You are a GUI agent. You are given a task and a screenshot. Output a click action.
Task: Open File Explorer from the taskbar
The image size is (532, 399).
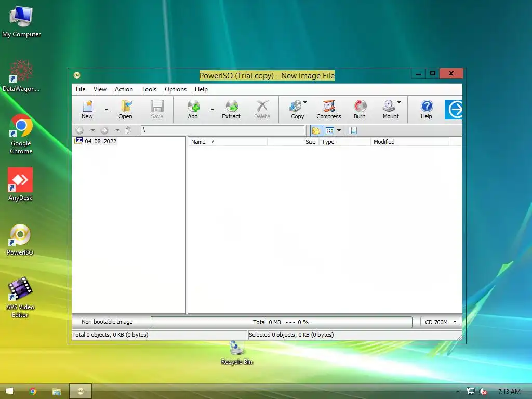56,391
